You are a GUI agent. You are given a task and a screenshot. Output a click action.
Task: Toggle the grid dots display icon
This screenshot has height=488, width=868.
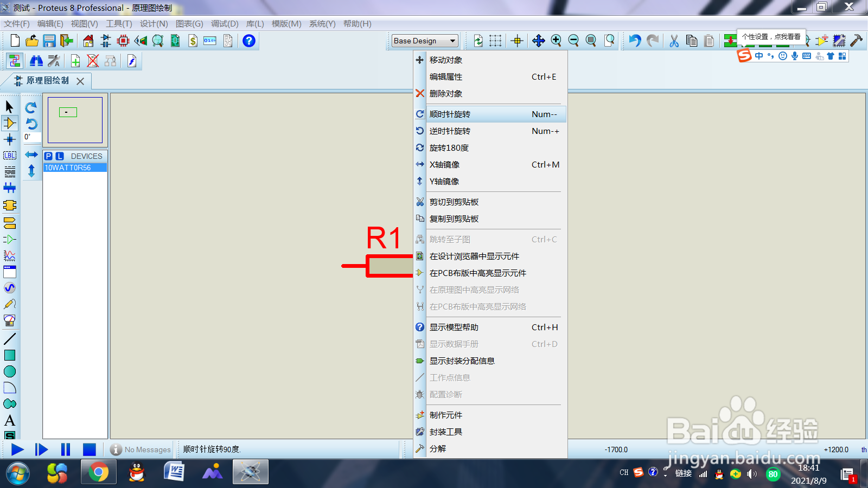pos(495,41)
